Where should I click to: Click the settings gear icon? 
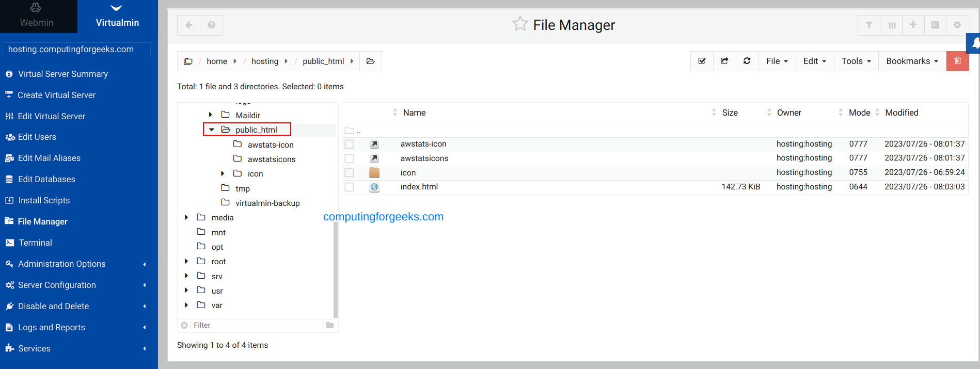[x=957, y=25]
